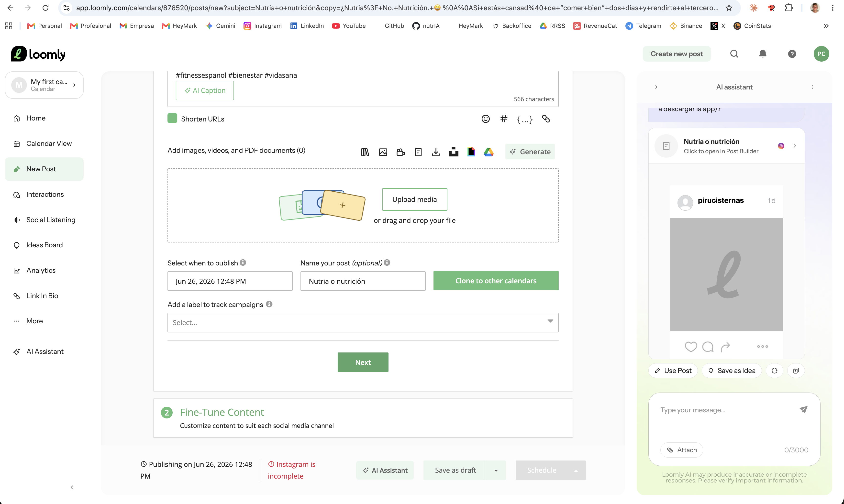844x504 pixels.
Task: Click the Upload media button
Action: [x=414, y=199]
